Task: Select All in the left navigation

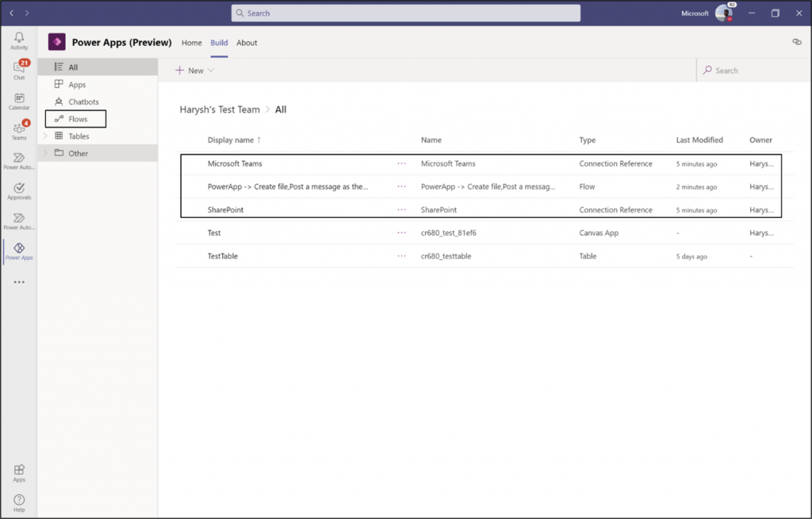Action: click(x=98, y=67)
